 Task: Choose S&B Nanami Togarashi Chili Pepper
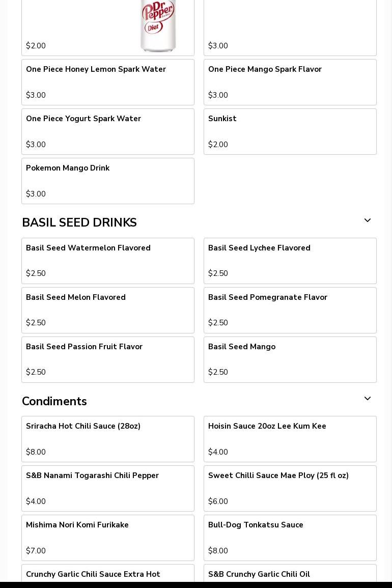coord(108,489)
